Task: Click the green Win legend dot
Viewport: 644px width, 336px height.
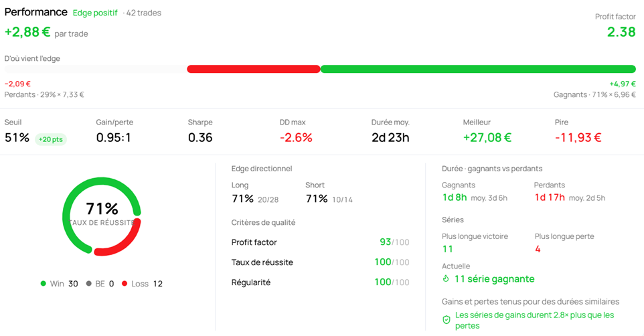Action: (x=43, y=283)
